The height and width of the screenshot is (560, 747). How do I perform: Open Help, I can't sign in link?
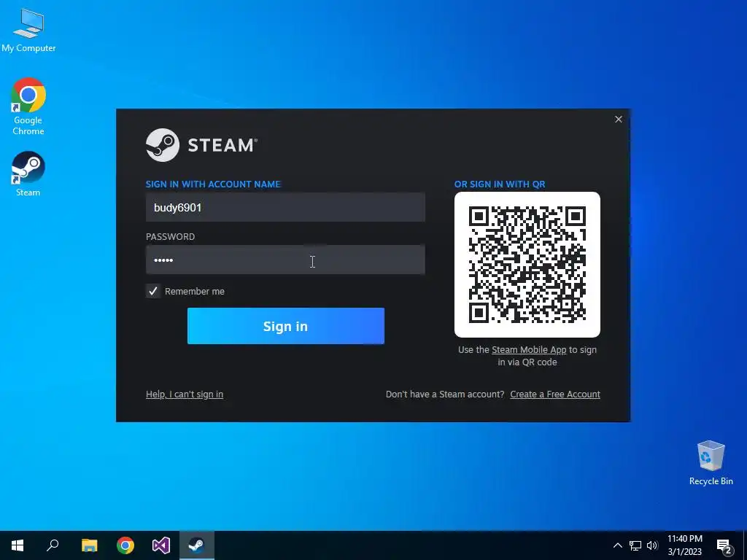point(185,394)
